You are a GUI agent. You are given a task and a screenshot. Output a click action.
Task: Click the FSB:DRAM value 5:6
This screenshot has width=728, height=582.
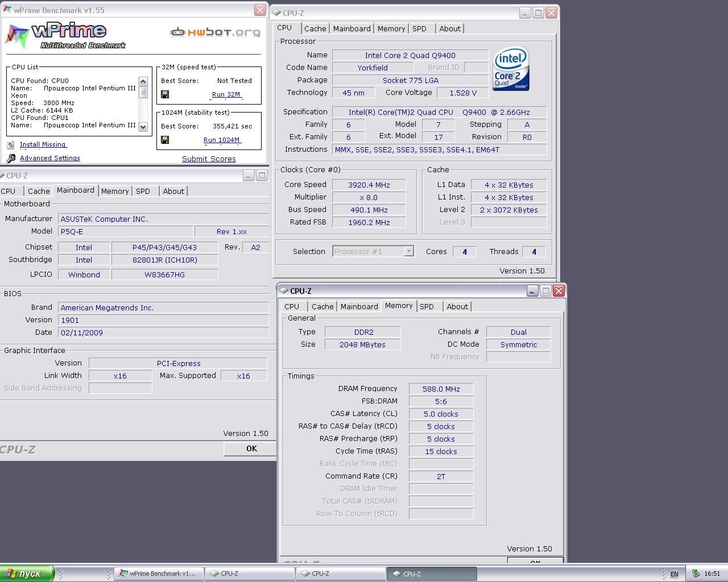point(441,401)
